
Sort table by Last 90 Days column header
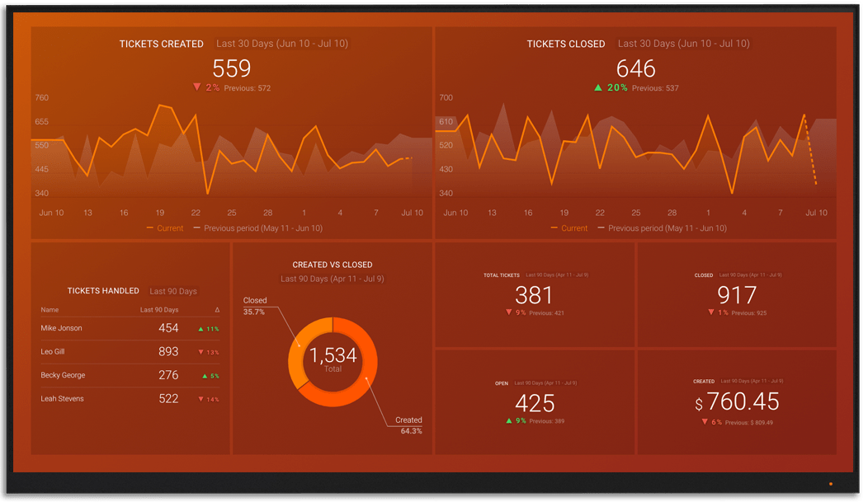pos(159,310)
